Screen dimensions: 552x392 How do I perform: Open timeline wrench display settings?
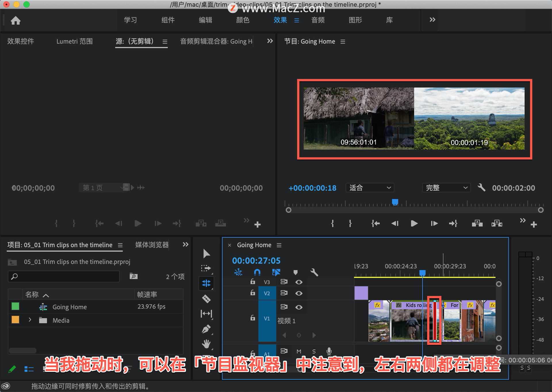pos(314,272)
